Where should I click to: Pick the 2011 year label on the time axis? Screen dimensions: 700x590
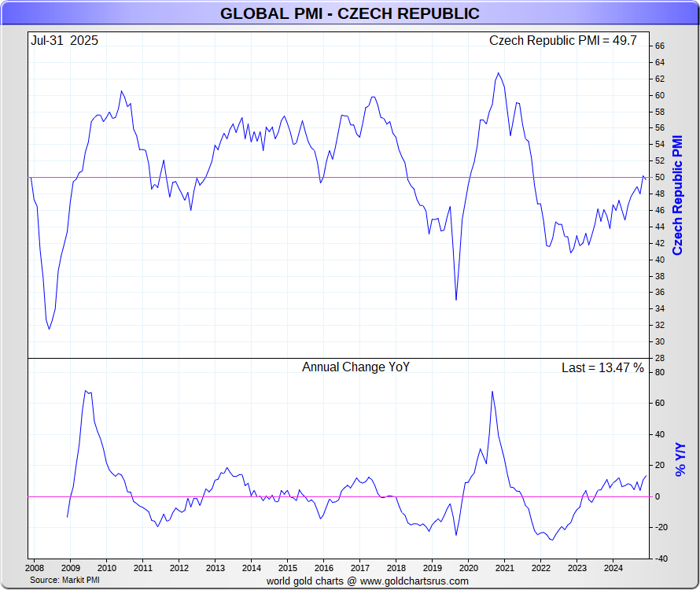pos(143,568)
